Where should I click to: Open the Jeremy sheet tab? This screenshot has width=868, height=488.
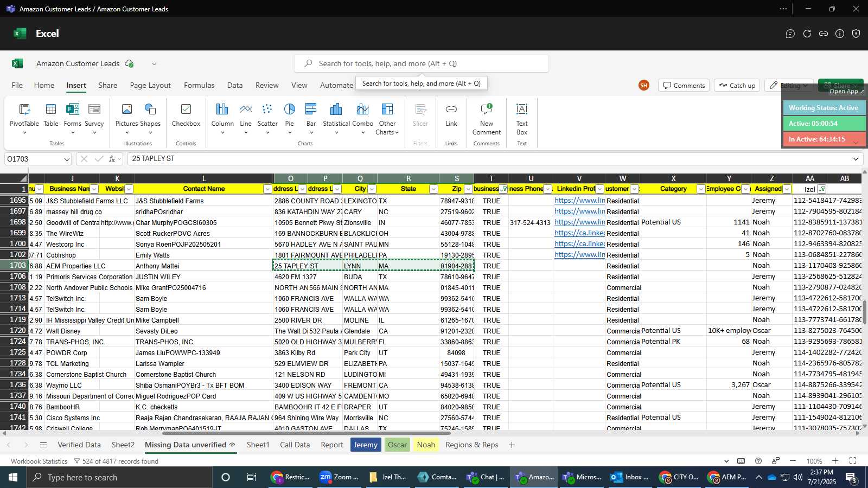[366, 445]
